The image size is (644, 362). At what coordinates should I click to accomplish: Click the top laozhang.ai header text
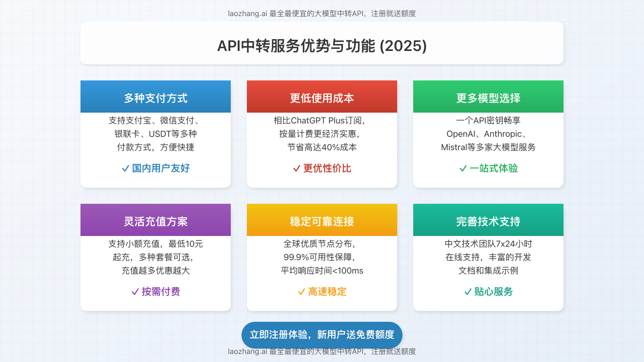pyautogui.click(x=322, y=13)
